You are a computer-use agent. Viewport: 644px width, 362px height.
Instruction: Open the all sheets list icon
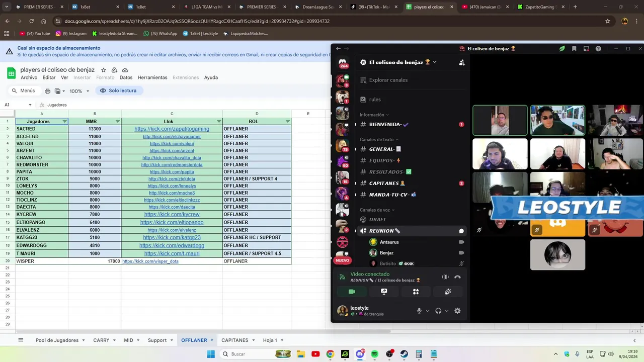[x=21, y=340]
